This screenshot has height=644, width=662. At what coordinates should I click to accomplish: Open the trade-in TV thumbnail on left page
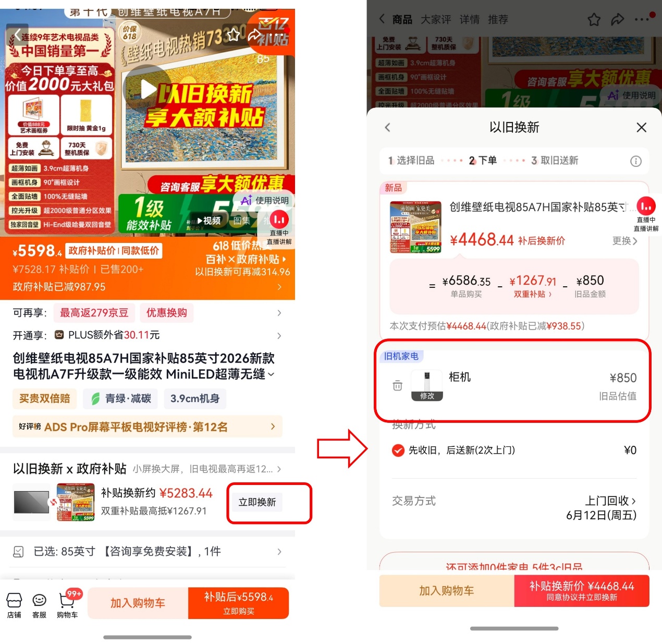(32, 502)
